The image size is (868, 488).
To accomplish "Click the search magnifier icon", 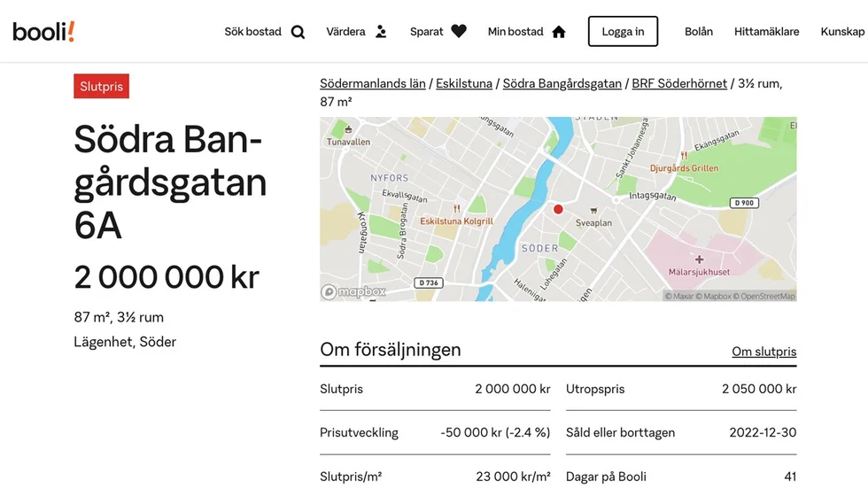I will (x=298, y=32).
